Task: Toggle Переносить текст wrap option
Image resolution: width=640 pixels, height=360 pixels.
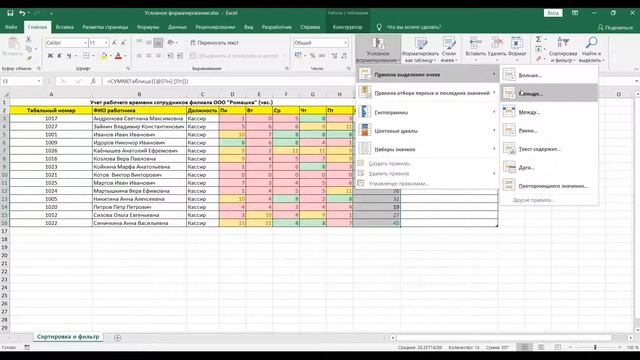Action: tap(215, 43)
